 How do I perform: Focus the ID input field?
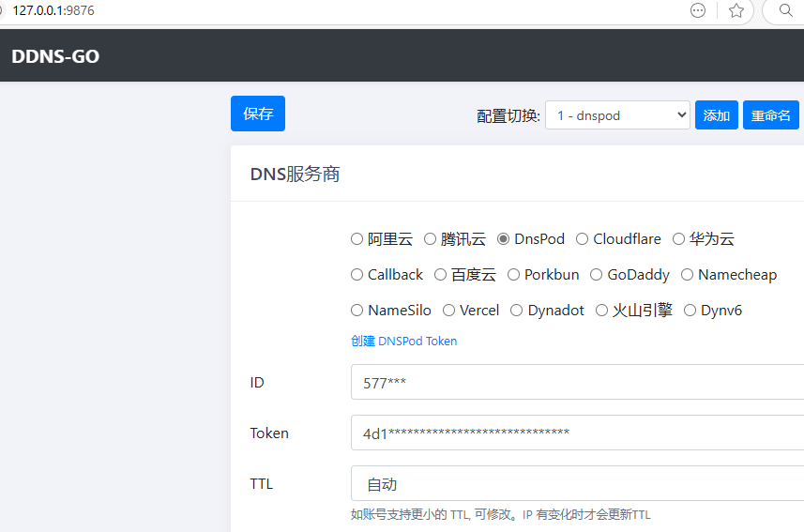point(577,382)
